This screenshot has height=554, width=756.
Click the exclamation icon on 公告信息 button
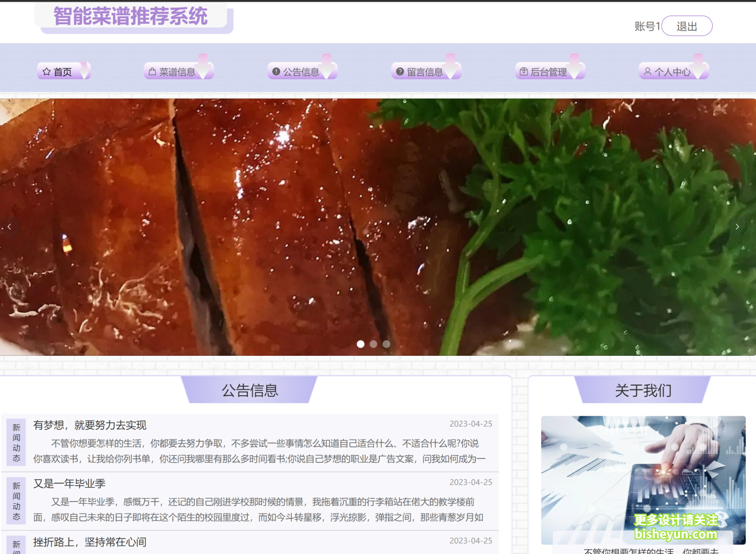coord(276,71)
